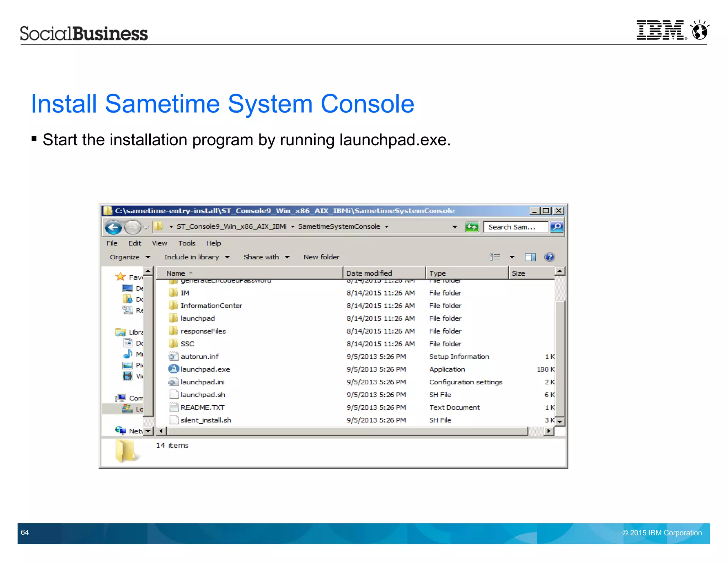The height and width of the screenshot is (562, 728).
Task: Toggle the preview pane icon
Action: 530,257
